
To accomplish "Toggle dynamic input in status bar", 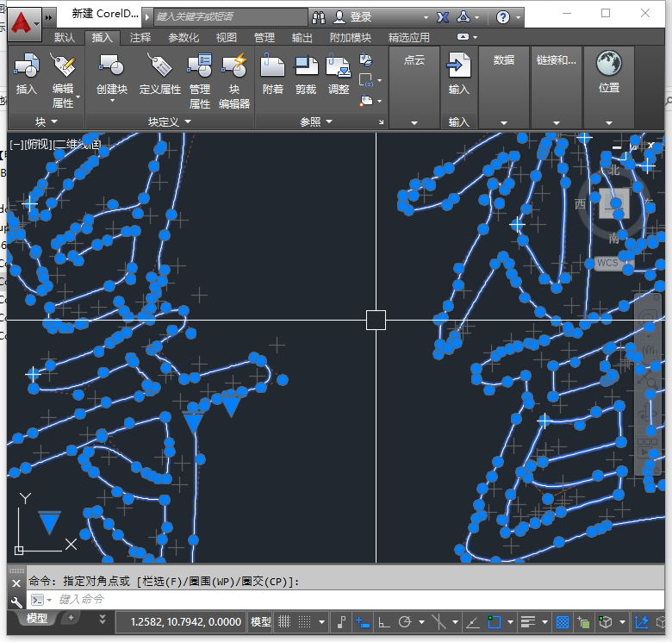I will point(363,622).
